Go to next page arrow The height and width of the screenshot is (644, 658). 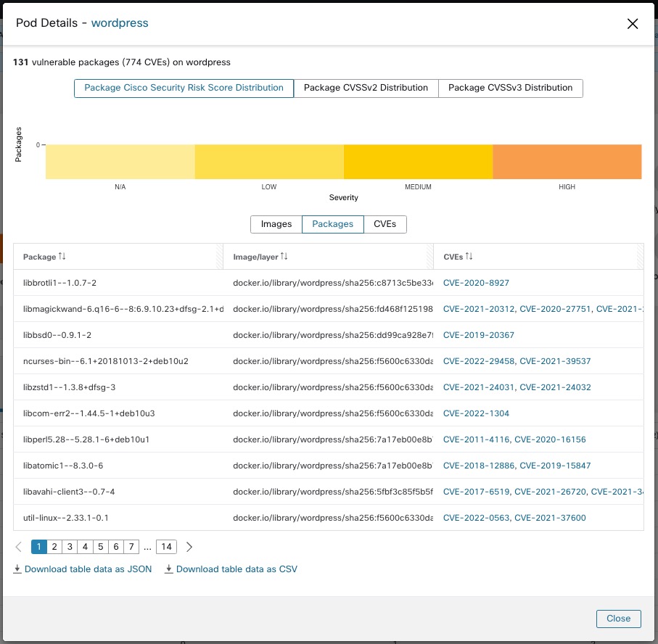[x=189, y=547]
